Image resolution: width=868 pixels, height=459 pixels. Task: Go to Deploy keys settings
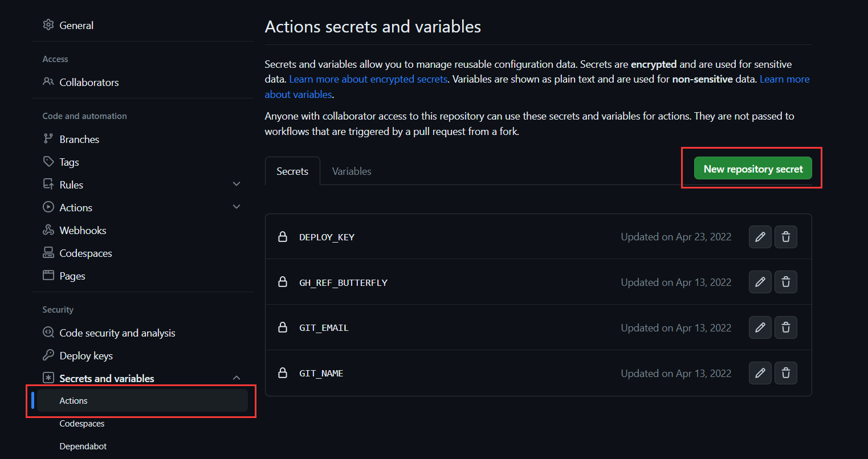86,355
